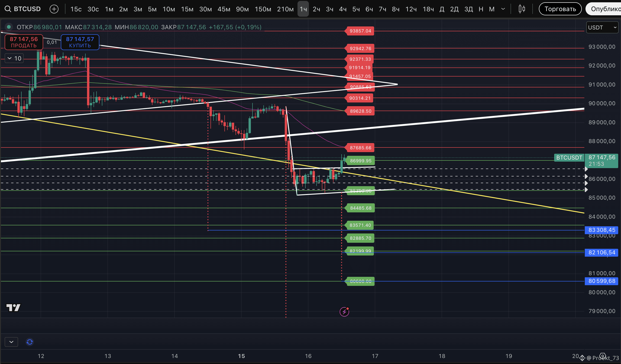Viewport: 621px width, 364px height.
Task: Open chart settings gear near time axis
Action: (x=602, y=356)
